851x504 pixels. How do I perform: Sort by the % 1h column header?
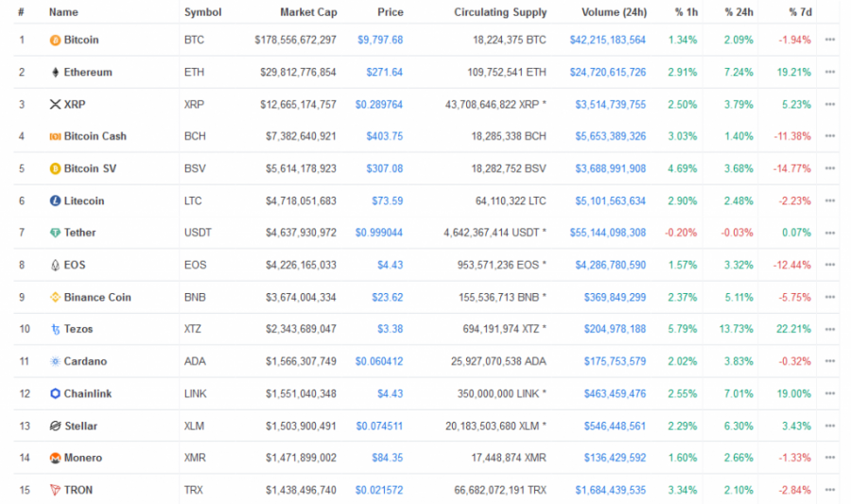pyautogui.click(x=686, y=12)
